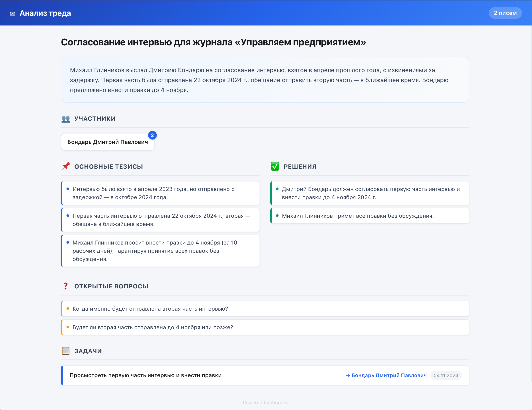Select the participant chip Бондарь Дмитрий Павлович
The width and height of the screenshot is (532, 410).
click(108, 142)
